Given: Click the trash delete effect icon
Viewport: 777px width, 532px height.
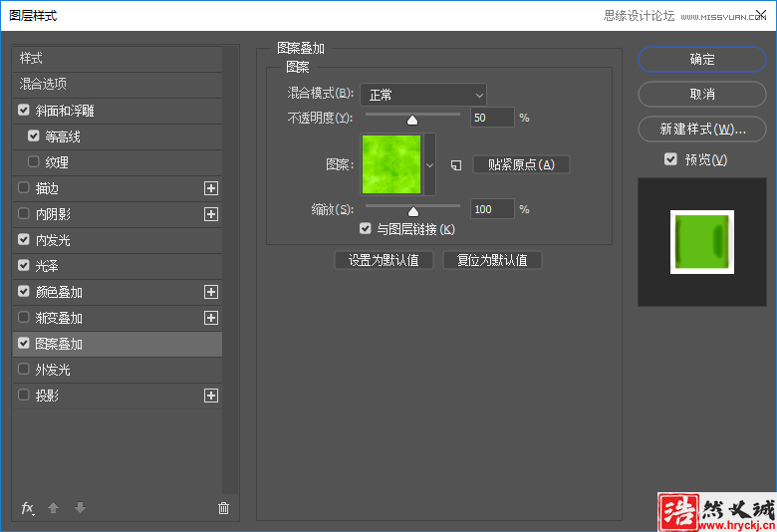Looking at the screenshot, I should click(223, 508).
